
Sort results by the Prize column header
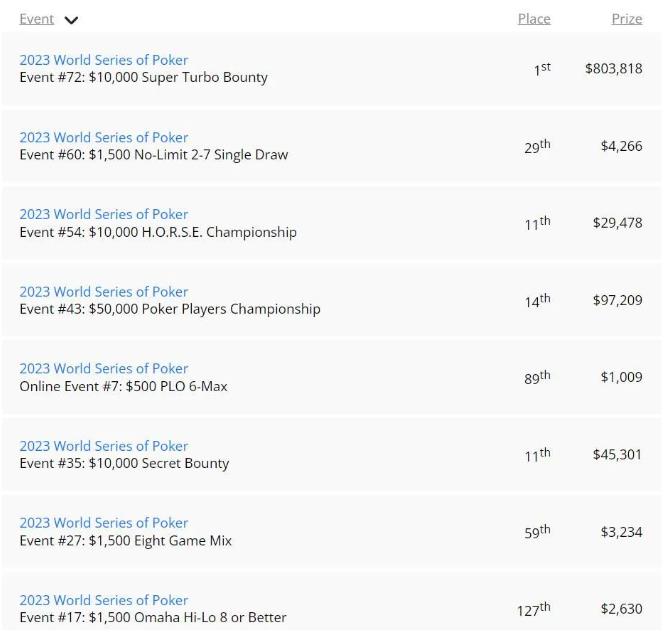point(627,19)
